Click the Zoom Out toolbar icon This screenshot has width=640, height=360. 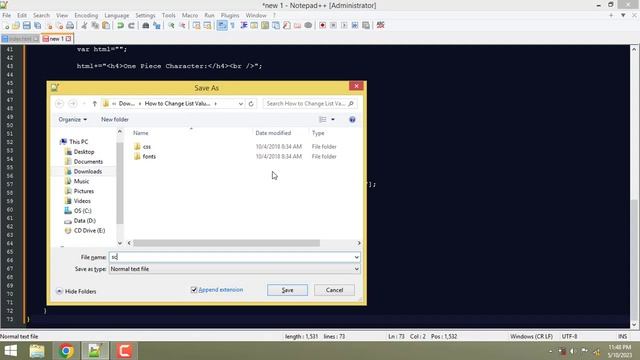pos(182,26)
